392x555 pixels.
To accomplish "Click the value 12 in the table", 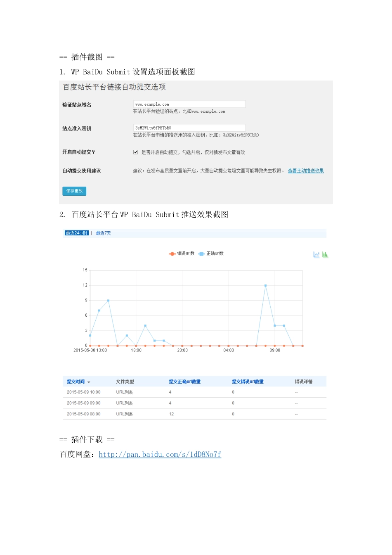I will point(171,414).
